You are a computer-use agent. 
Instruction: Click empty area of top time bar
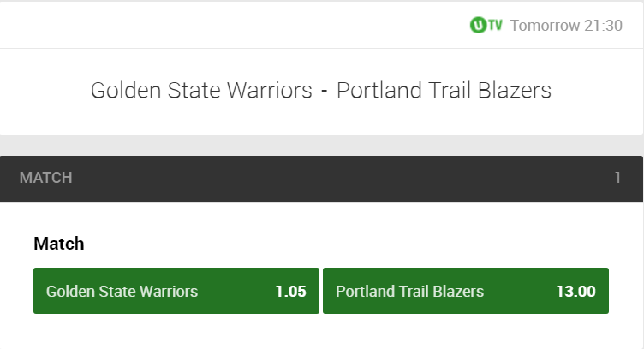pyautogui.click(x=234, y=25)
